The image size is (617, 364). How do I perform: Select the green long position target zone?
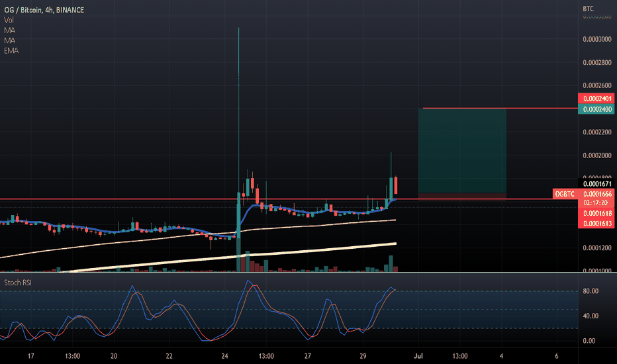pos(462,151)
